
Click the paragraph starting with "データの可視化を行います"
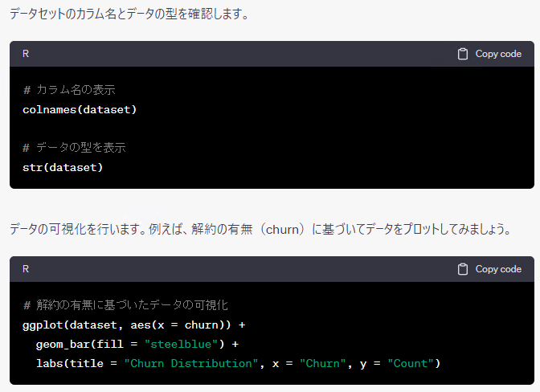pyautogui.click(x=259, y=229)
